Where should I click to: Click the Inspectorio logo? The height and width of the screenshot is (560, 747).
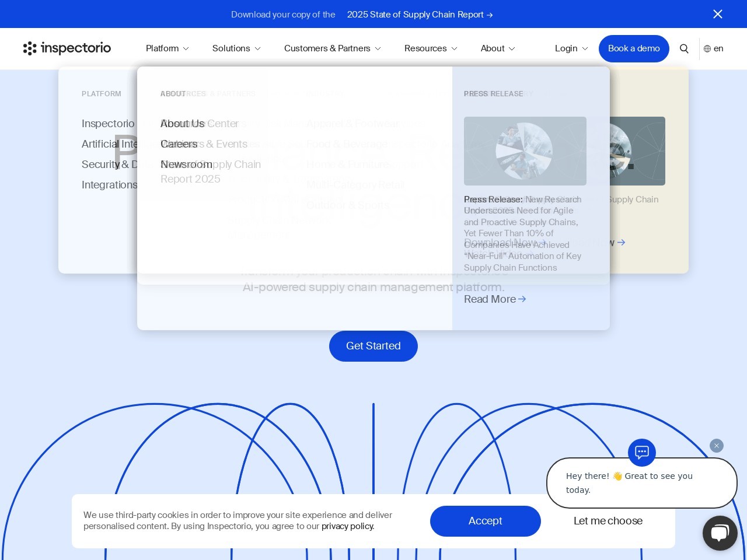click(67, 48)
